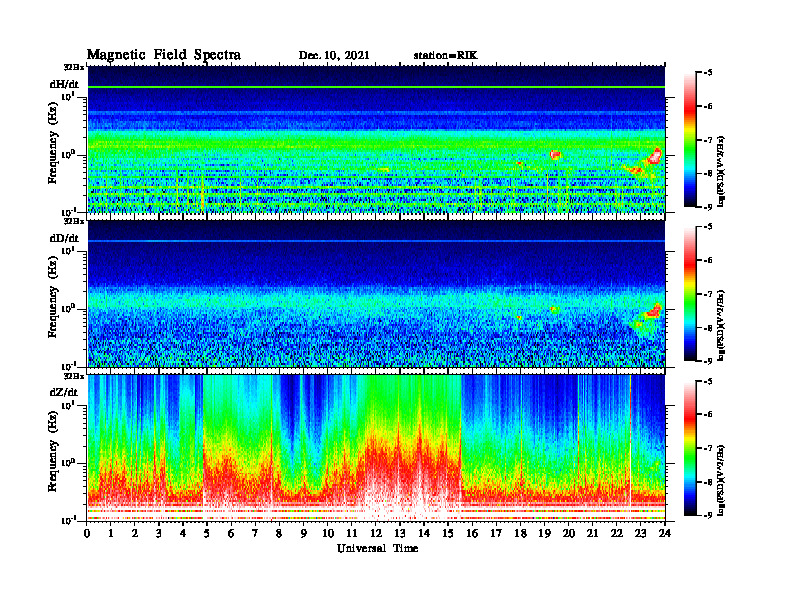This screenshot has width=792, height=612.
Task: Click the -9 value on the dZ/dt color bar
Action: [708, 515]
